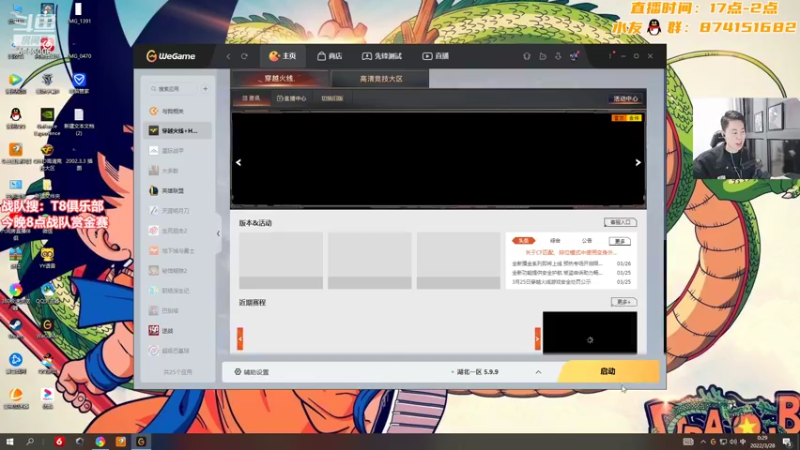The image size is (800, 450).
Task: Collapse the sidebar with the chevron handle
Action: [218, 233]
